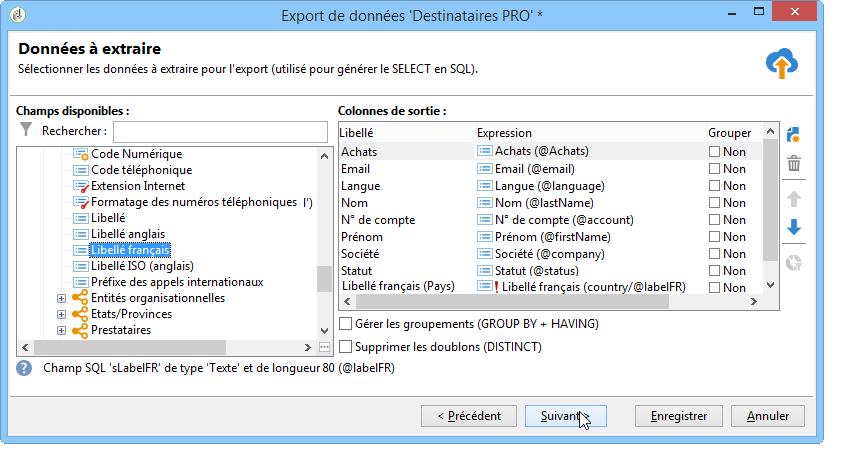Click the Rechercher search input field
Viewport: 850px width, 466px height.
click(220, 132)
